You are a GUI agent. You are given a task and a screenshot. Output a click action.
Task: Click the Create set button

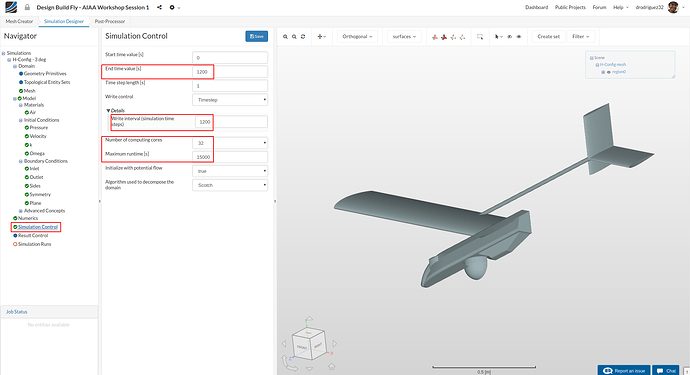point(548,37)
